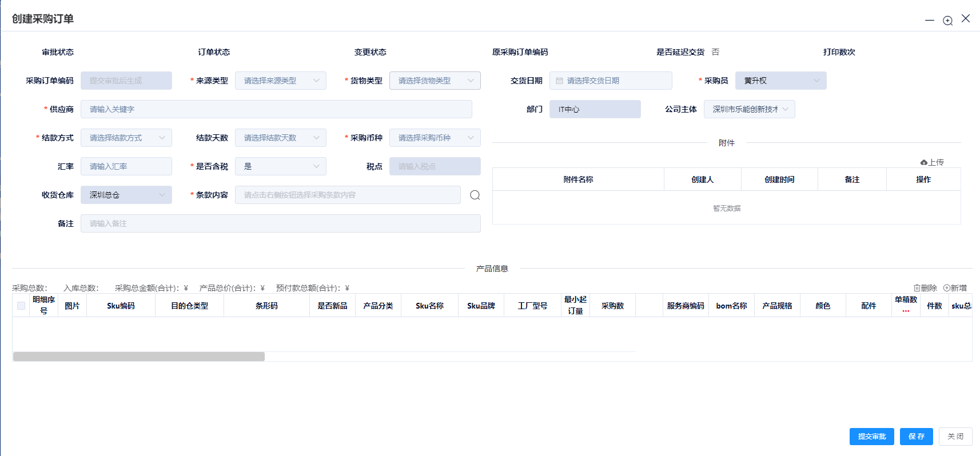Click the 保存 button
980x456 pixels.
pos(916,437)
